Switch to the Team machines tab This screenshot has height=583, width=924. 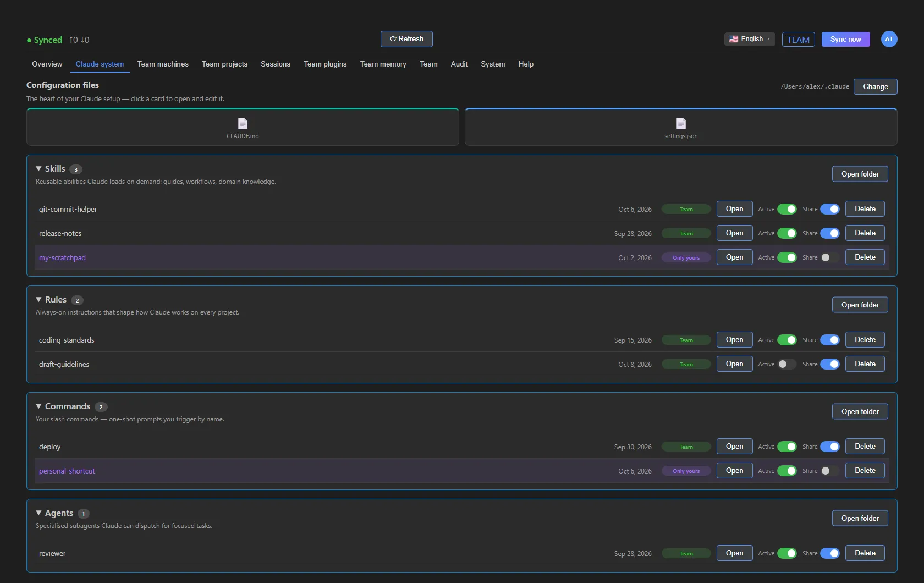pyautogui.click(x=163, y=64)
